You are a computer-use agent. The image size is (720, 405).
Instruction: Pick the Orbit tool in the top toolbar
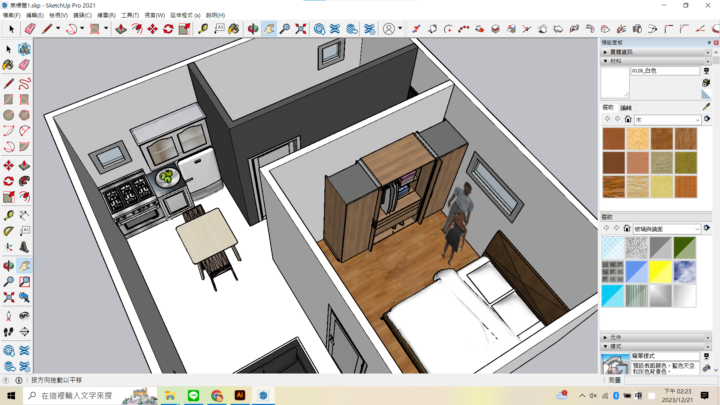click(x=253, y=29)
